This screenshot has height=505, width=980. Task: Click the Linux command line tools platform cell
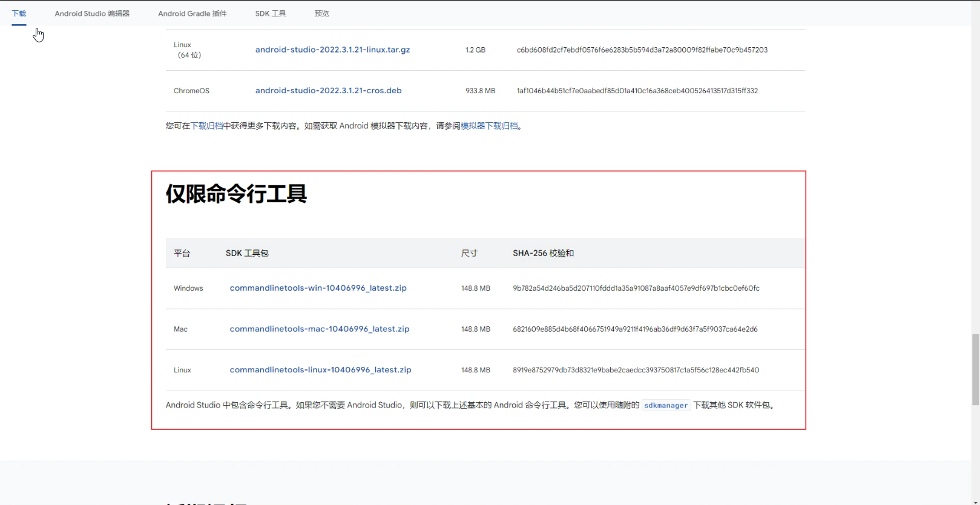182,370
